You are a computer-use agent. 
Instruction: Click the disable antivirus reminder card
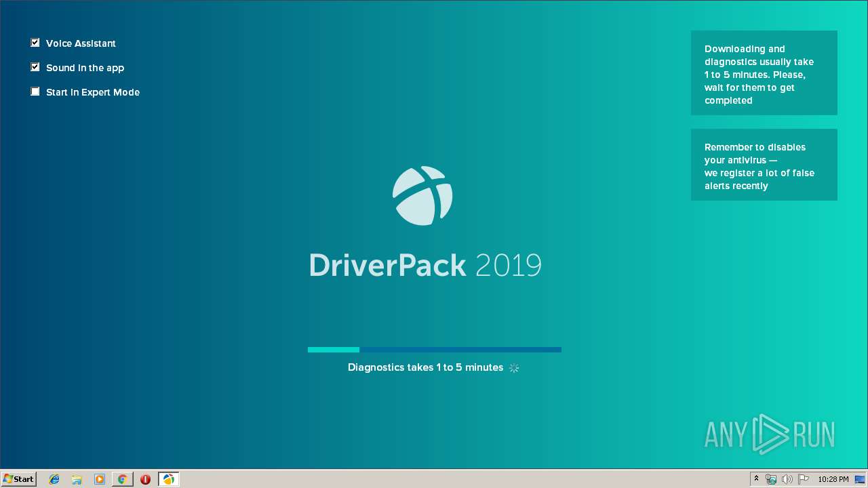[x=764, y=165]
